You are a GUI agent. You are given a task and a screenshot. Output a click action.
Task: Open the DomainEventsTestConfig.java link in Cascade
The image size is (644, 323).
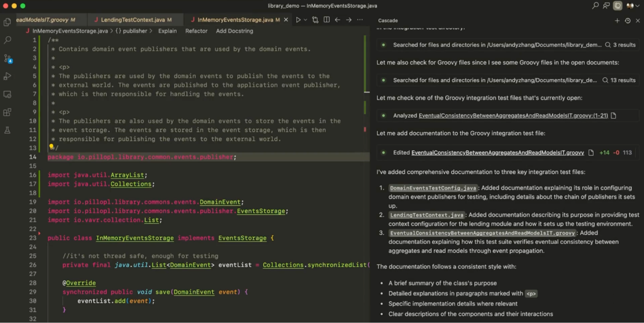433,188
